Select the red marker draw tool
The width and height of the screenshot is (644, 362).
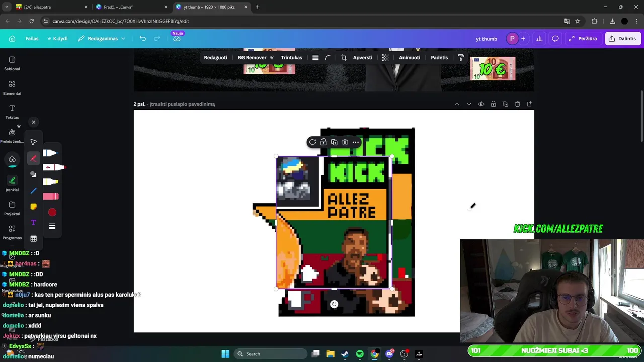click(34, 158)
